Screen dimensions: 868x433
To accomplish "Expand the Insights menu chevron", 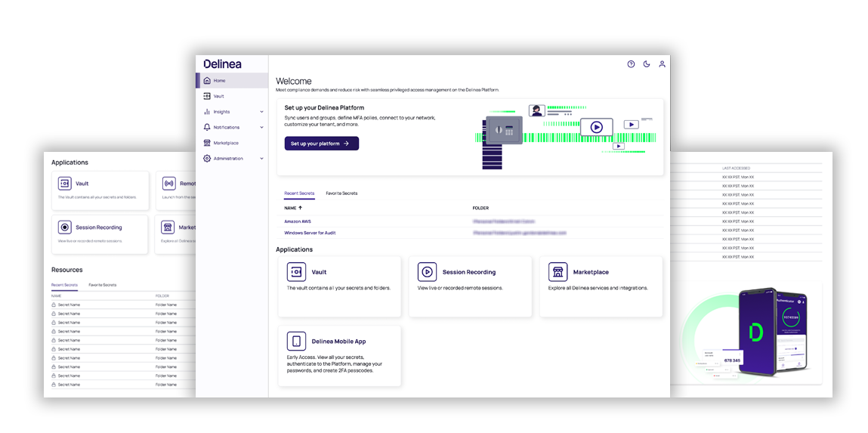I will (x=261, y=112).
